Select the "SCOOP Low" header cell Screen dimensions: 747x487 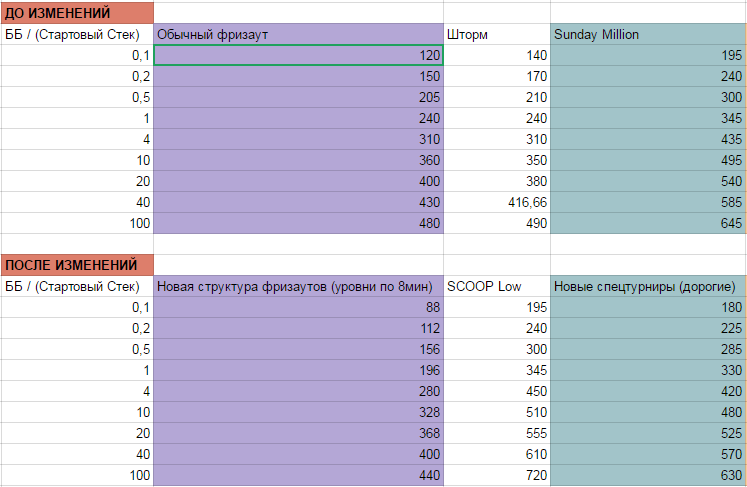click(496, 287)
